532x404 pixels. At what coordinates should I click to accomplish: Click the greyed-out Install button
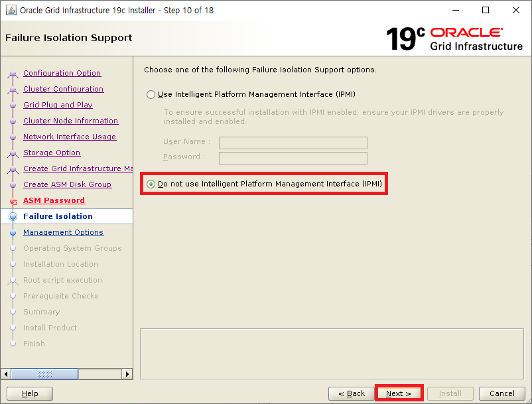(x=450, y=393)
